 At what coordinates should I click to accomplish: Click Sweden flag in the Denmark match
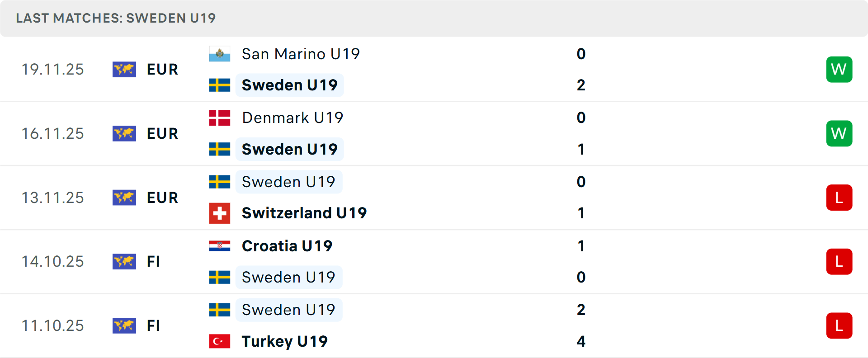pos(220,149)
